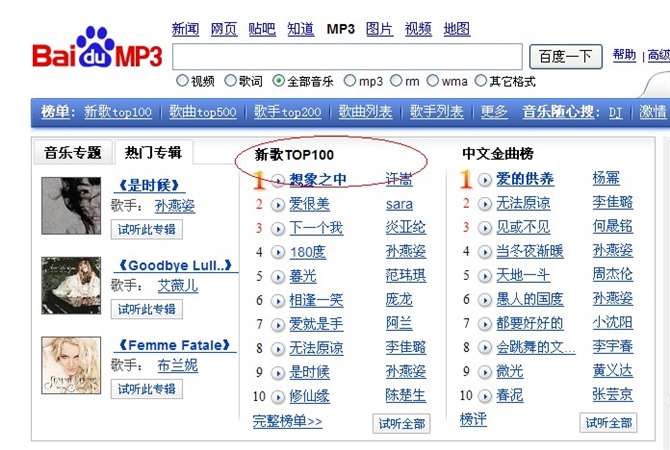The height and width of the screenshot is (450, 670).
Task: Open artist link 布兰妮
Action: 178,365
